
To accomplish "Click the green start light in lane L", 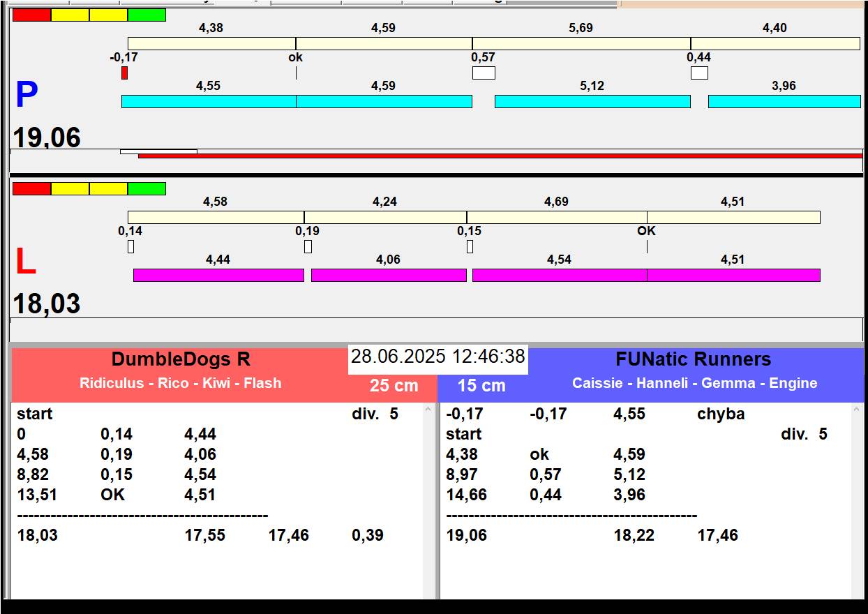I will [x=147, y=188].
